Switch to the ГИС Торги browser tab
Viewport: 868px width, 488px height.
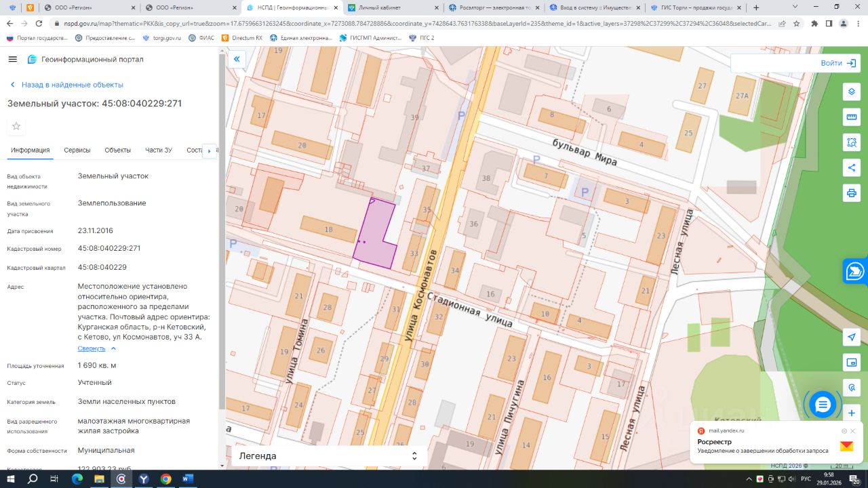point(695,7)
